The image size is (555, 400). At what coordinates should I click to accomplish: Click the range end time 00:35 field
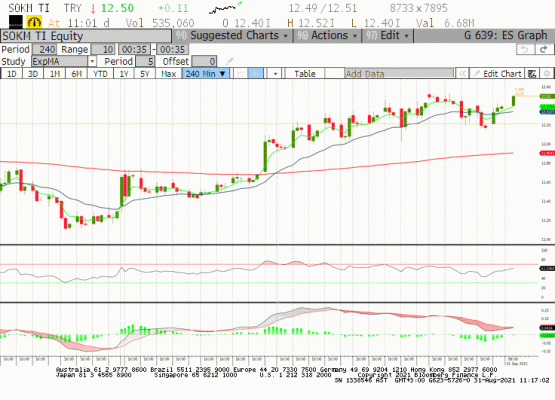[172, 49]
